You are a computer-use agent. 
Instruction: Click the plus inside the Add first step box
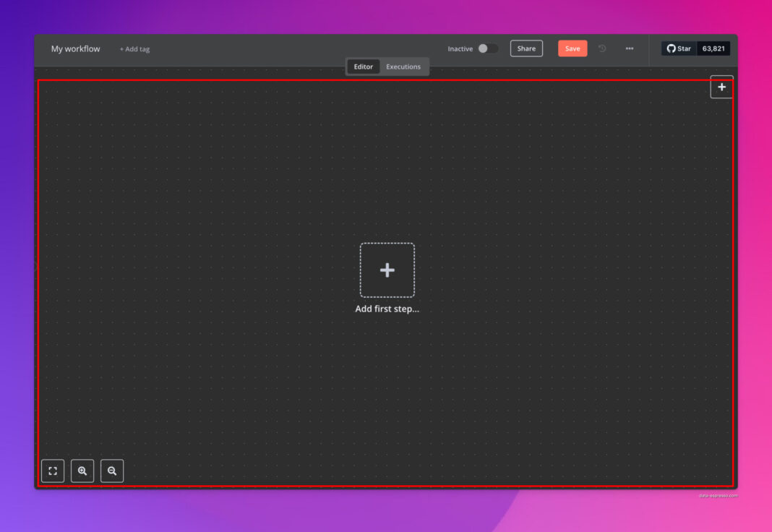387,270
